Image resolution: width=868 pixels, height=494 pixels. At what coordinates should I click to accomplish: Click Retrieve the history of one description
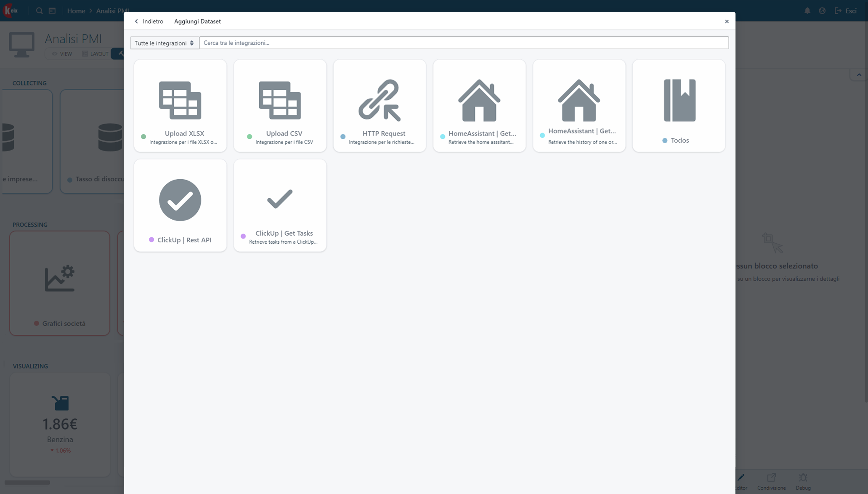[x=582, y=142]
